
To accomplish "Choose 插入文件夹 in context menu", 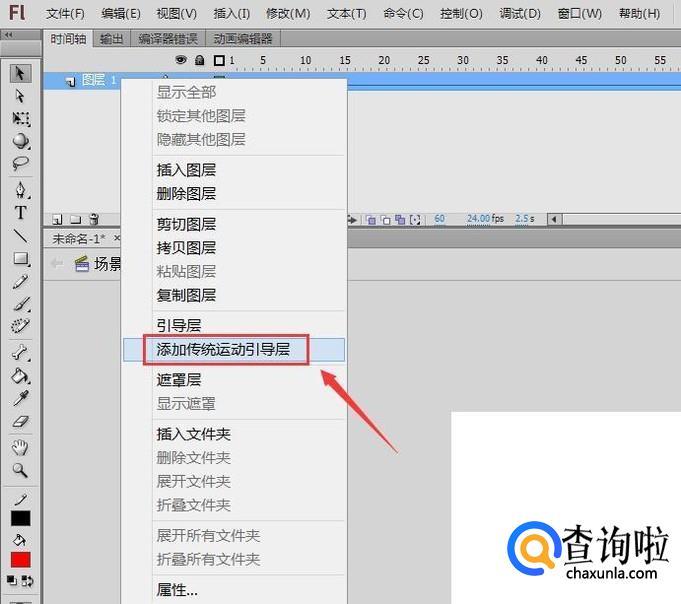I will click(x=234, y=434).
